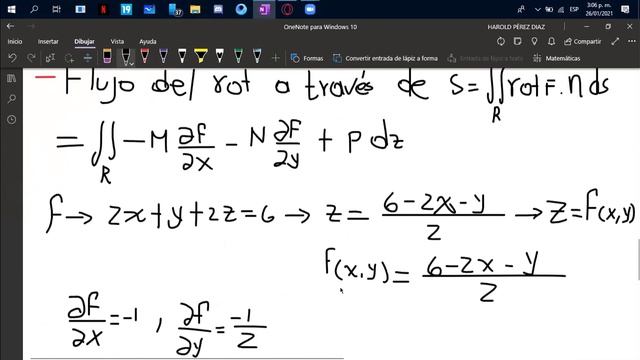
Task: Pick the green pen
Action: [238, 56]
